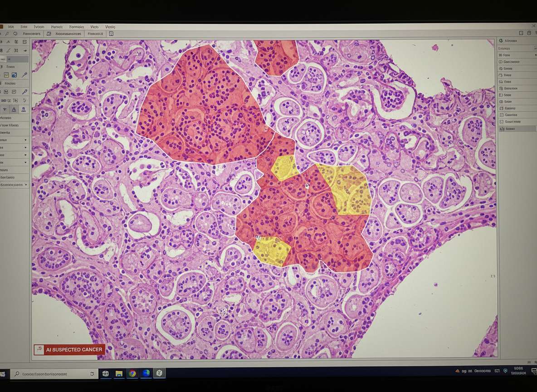This screenshot has width=537, height=392.
Task: Open Chrome from the Windows taskbar
Action: point(132,373)
